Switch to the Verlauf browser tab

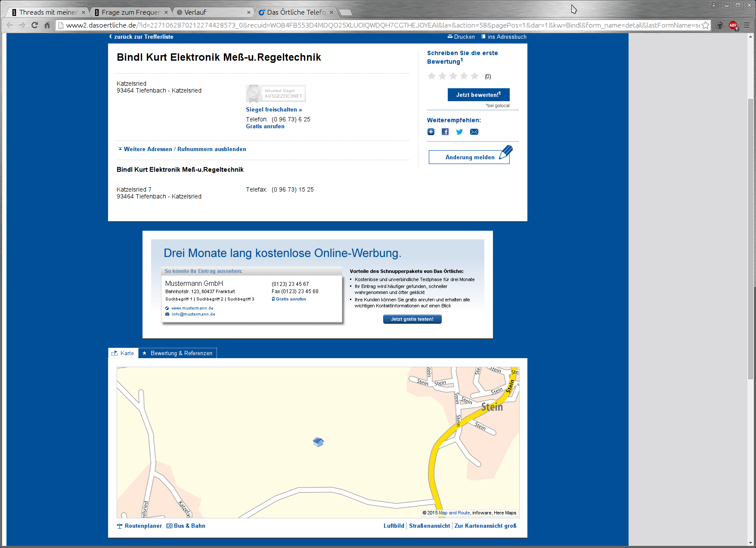(213, 12)
